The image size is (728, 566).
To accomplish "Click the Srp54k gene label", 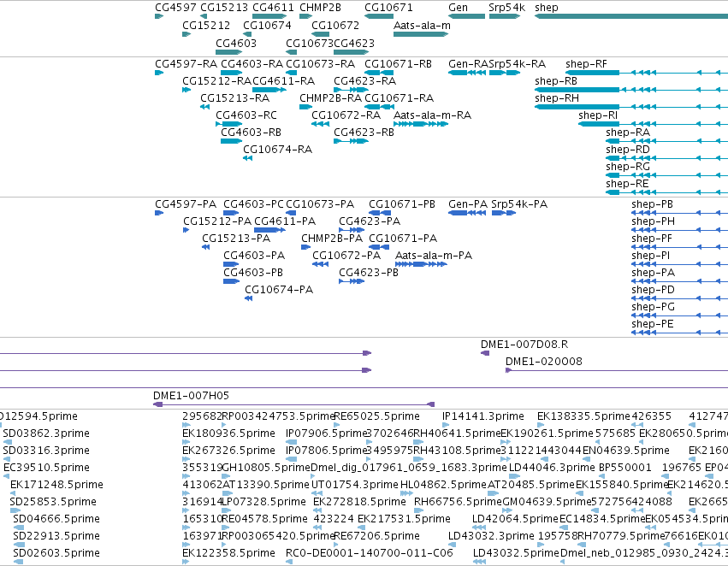I will click(507, 8).
